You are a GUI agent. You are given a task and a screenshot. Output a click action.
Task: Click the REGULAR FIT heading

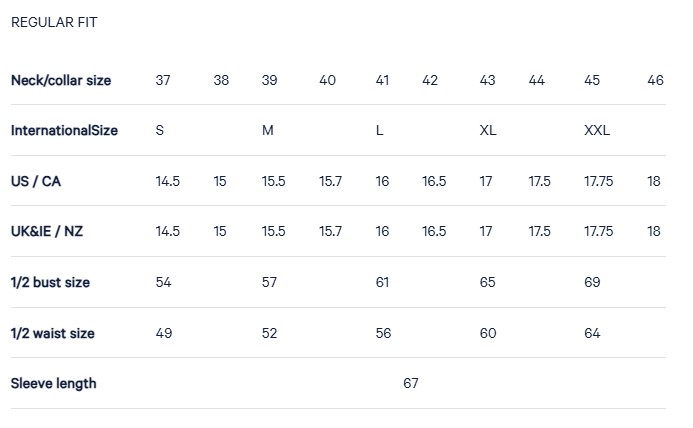point(54,22)
